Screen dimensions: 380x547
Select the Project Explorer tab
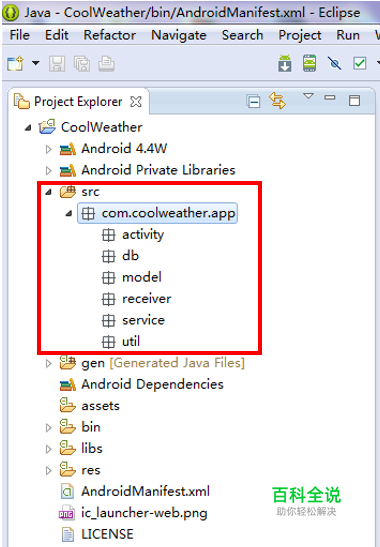coord(78,102)
